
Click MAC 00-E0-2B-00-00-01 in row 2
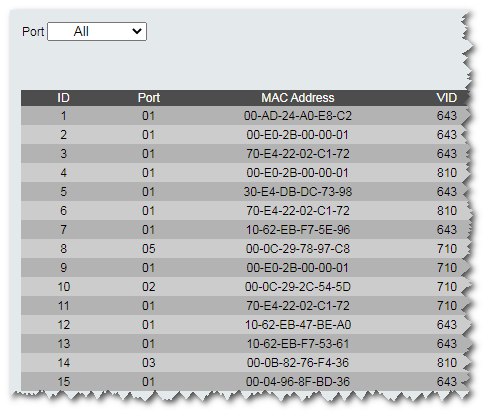tap(298, 135)
